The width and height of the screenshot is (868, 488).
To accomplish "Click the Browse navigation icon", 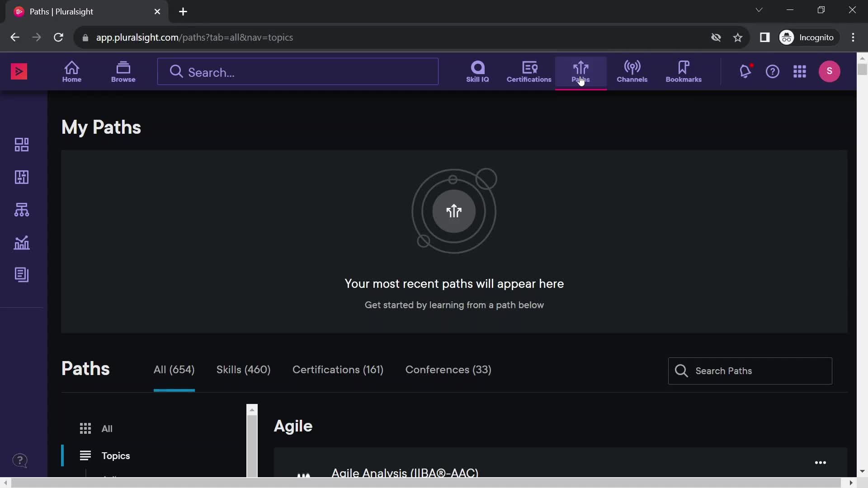I will [x=123, y=71].
